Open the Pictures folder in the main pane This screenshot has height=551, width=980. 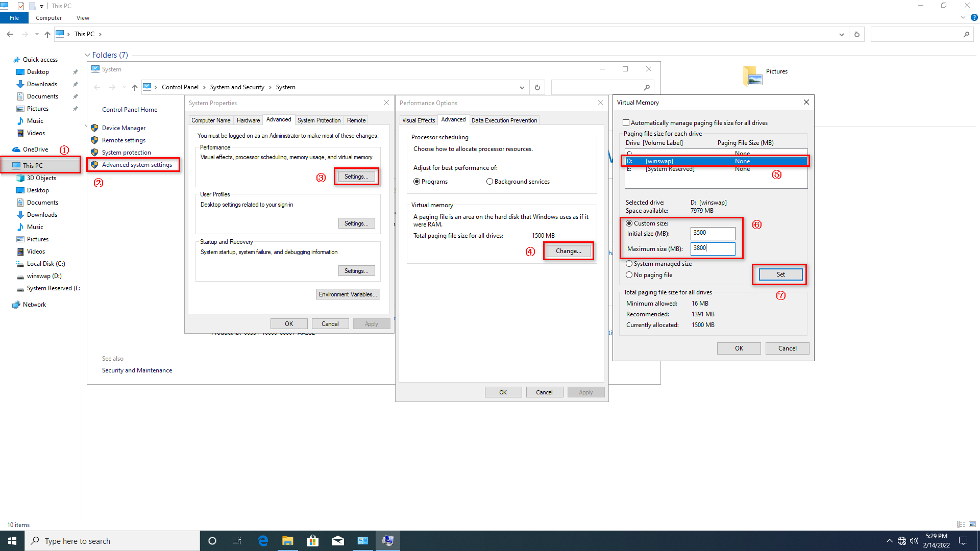(765, 76)
